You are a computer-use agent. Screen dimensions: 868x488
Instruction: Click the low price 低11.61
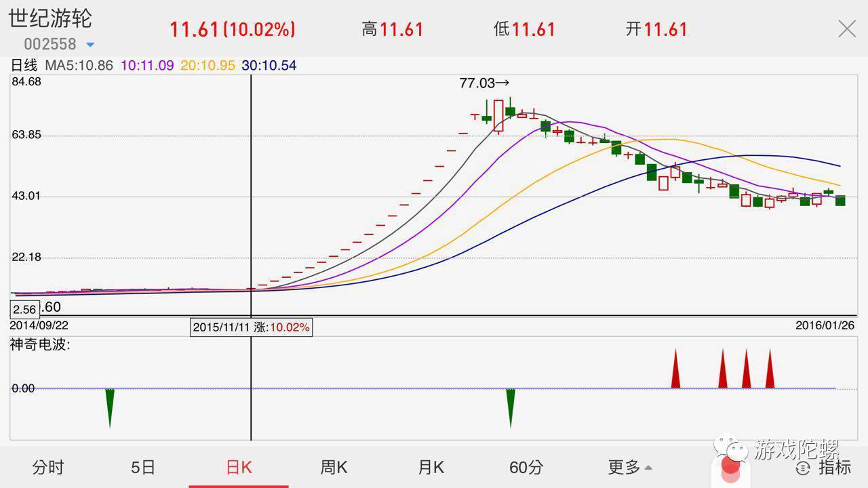point(524,29)
